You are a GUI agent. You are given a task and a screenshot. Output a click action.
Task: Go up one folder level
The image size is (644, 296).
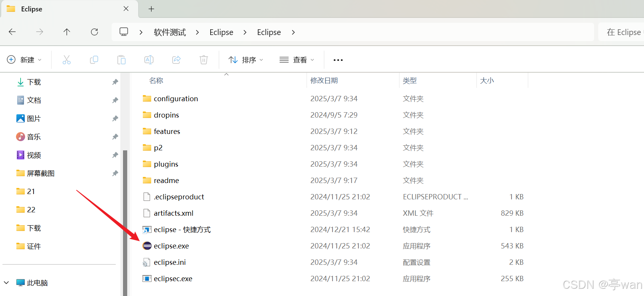67,32
